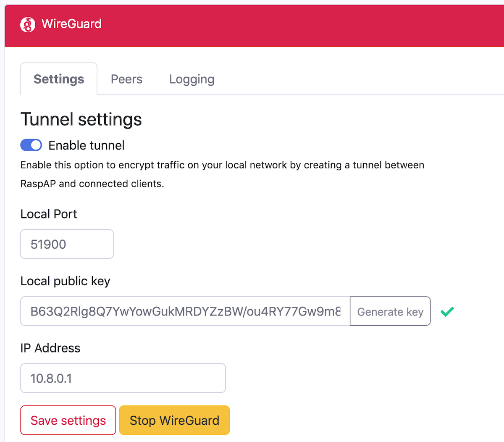Generate a new local public key
Viewport: 504px width, 442px height.
(x=390, y=311)
